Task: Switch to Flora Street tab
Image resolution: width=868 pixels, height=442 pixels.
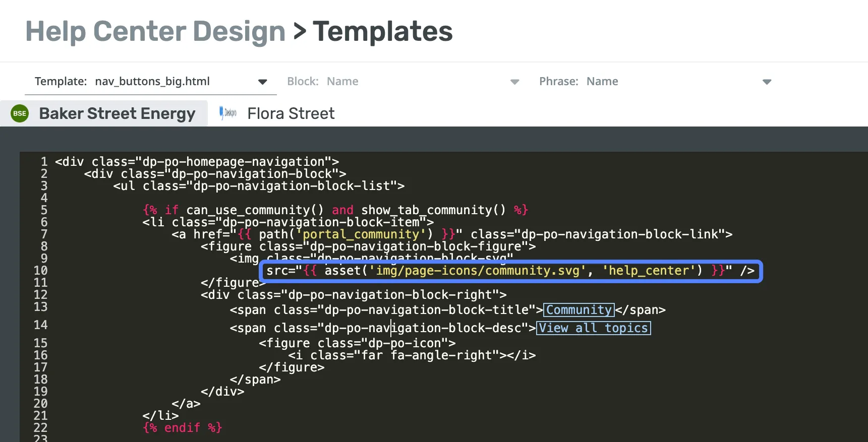Action: coord(291,113)
